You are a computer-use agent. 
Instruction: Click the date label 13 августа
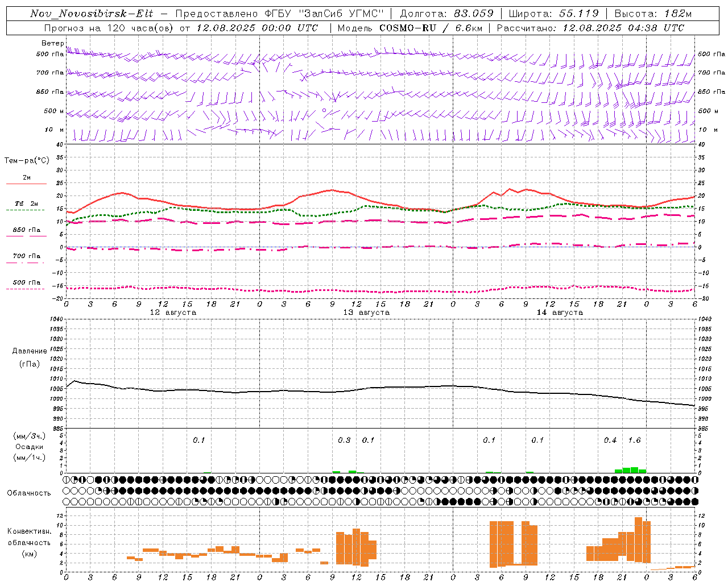click(x=366, y=313)
